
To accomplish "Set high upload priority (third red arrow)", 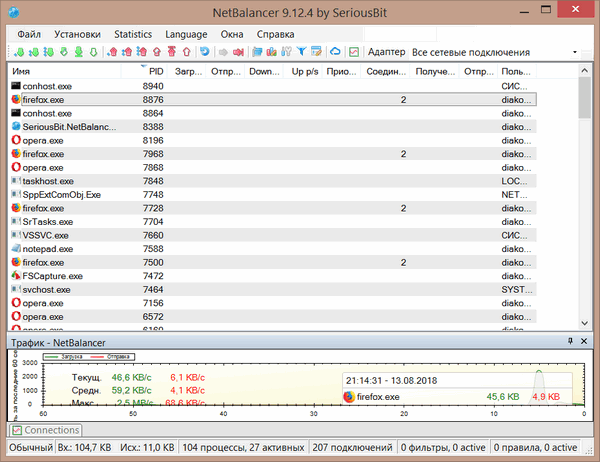I will click(x=142, y=52).
